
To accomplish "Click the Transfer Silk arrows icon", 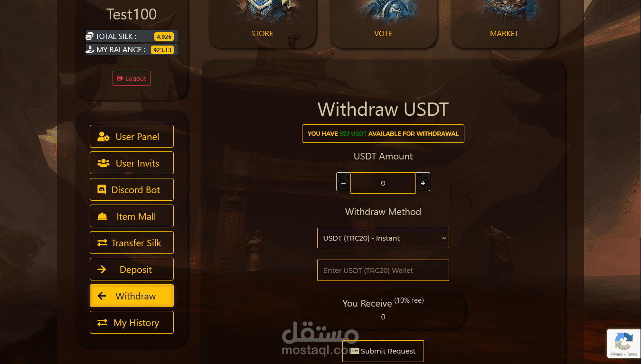I will tap(102, 243).
